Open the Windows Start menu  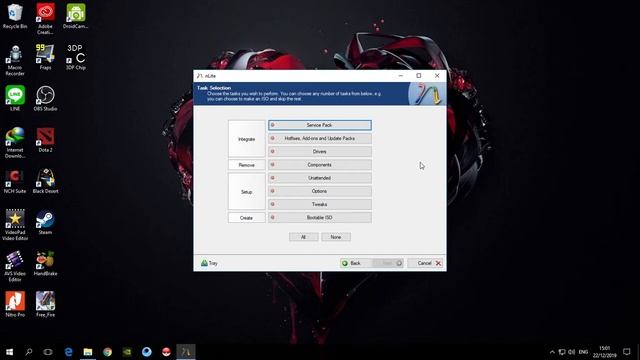click(x=9, y=352)
